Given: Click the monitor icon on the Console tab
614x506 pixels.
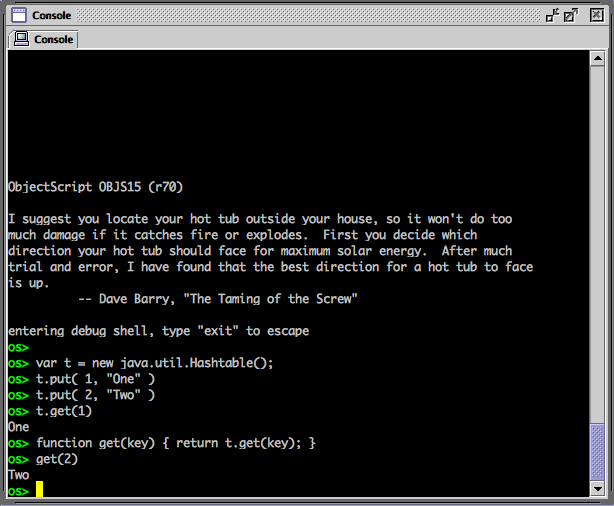Looking at the screenshot, I should pos(21,39).
